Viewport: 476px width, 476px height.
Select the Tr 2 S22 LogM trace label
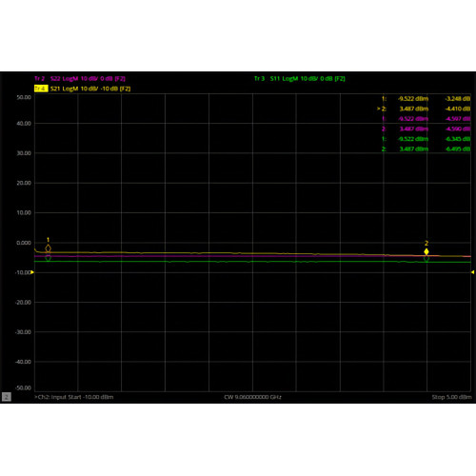point(80,79)
